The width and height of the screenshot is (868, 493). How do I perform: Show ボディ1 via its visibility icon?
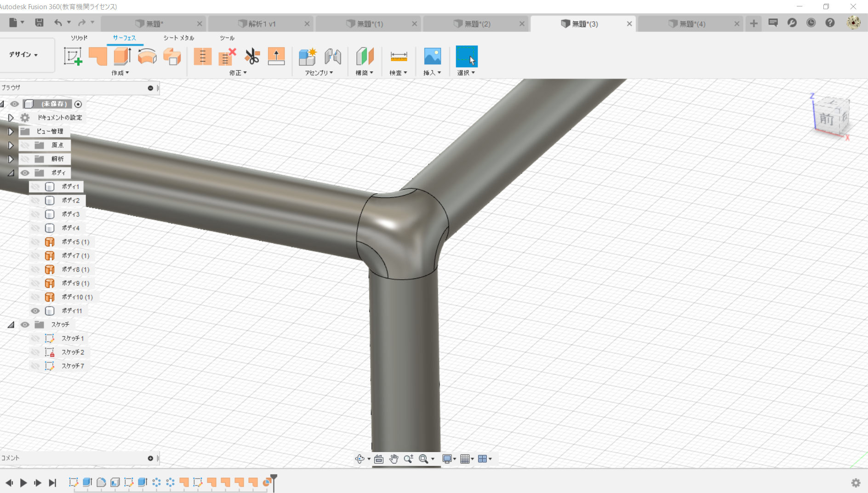(x=35, y=187)
